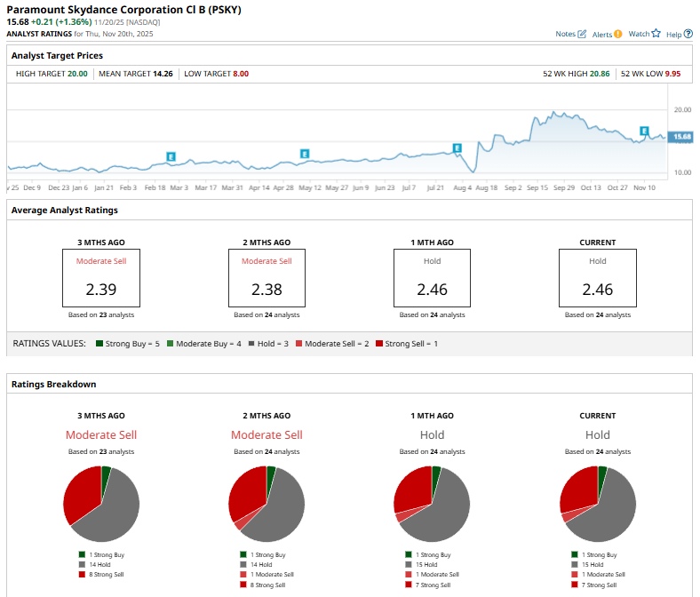This screenshot has width=700, height=597.
Task: Click the 15.68 price label on the chart
Action: [681, 136]
